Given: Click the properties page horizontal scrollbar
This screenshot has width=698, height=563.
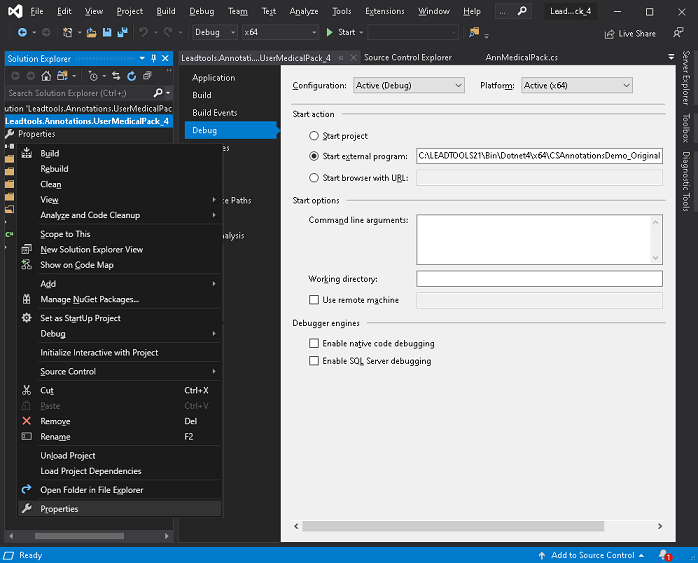Looking at the screenshot, I should [x=453, y=526].
